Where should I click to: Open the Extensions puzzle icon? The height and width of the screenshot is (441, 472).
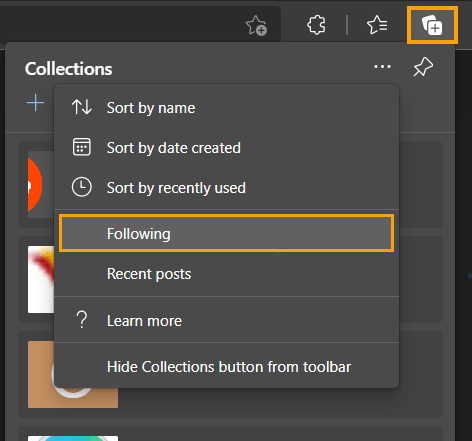click(x=316, y=25)
